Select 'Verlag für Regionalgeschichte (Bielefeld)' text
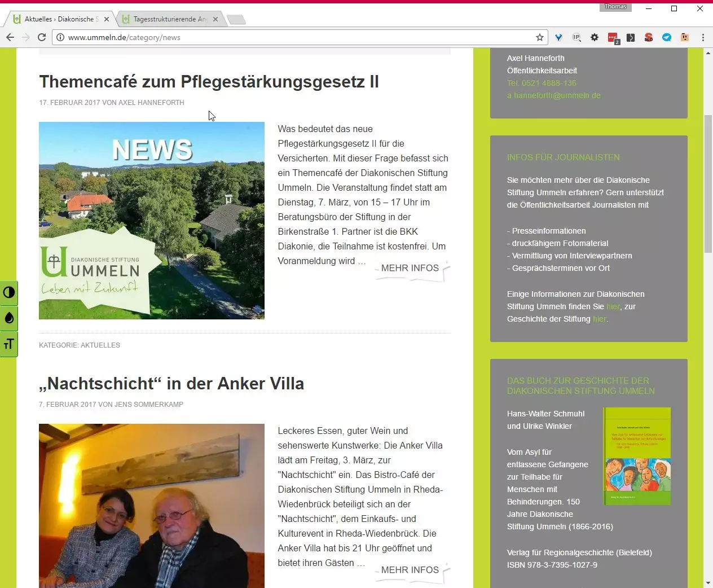The width and height of the screenshot is (713, 588). (x=579, y=552)
